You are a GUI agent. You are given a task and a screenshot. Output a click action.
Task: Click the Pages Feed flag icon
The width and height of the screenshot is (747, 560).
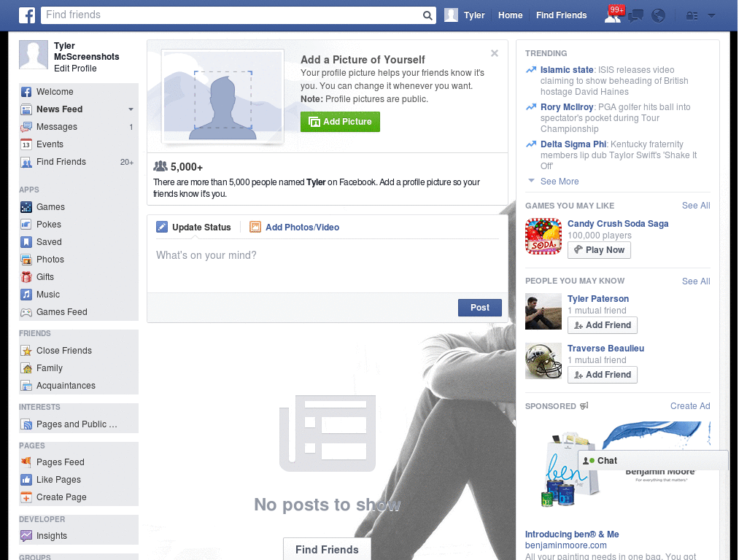pyautogui.click(x=26, y=462)
